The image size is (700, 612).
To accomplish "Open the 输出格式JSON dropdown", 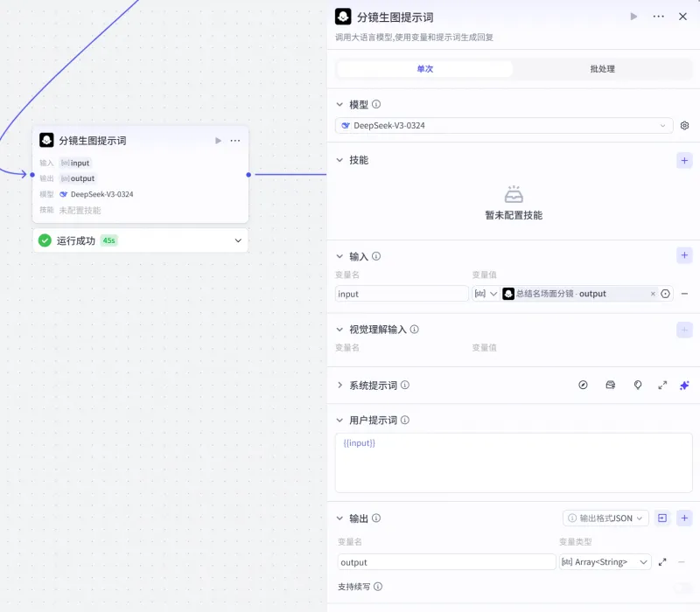I will pos(606,518).
